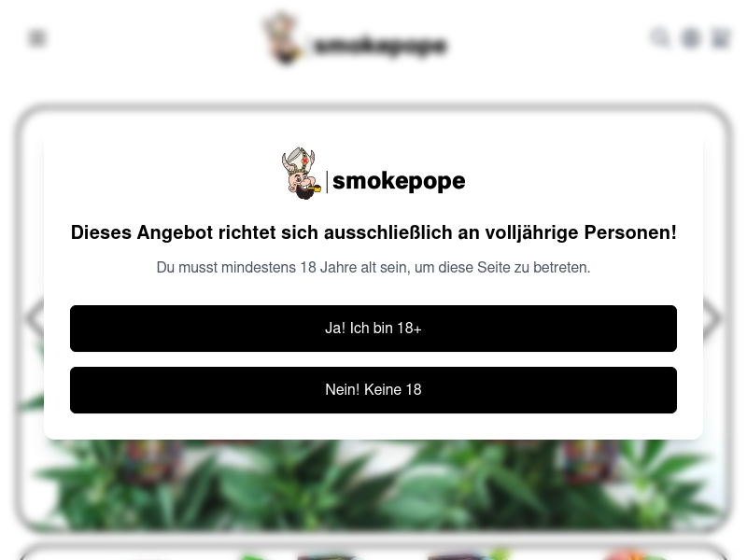Click the product card panel below banner
The image size is (747, 560).
[x=373, y=553]
